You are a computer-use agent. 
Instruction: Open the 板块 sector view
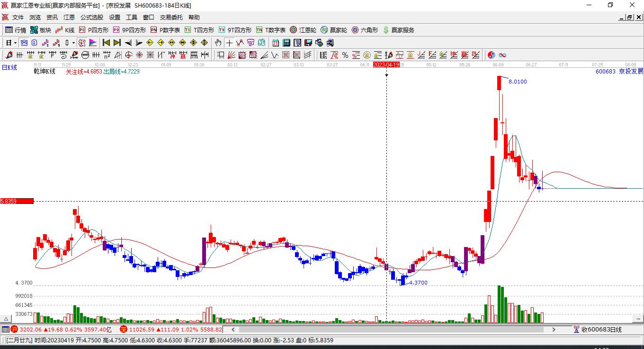[x=41, y=30]
